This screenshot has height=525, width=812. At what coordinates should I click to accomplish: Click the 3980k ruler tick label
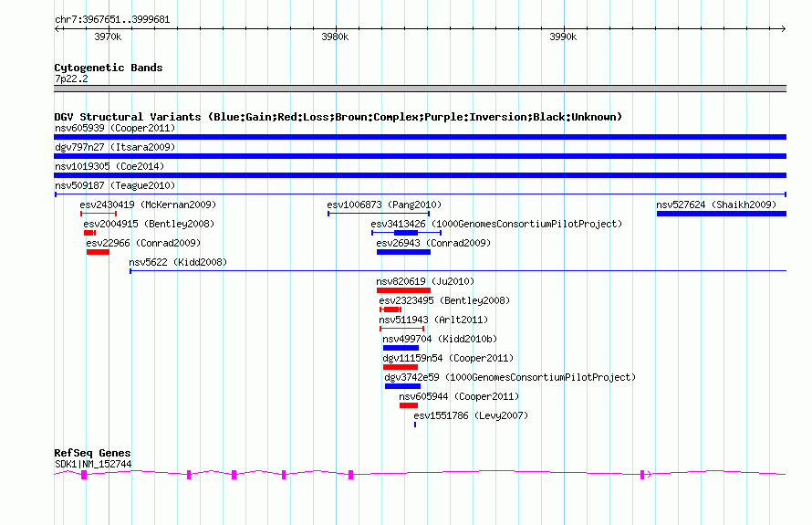pos(335,37)
